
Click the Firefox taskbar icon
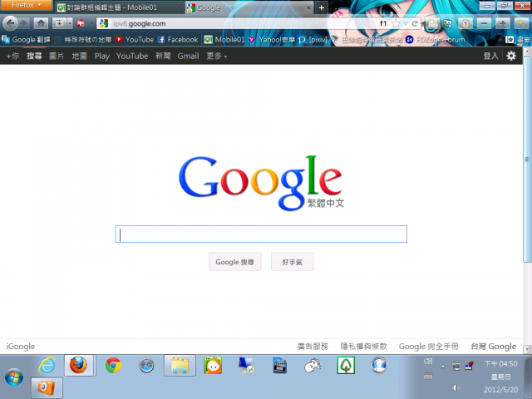click(78, 366)
